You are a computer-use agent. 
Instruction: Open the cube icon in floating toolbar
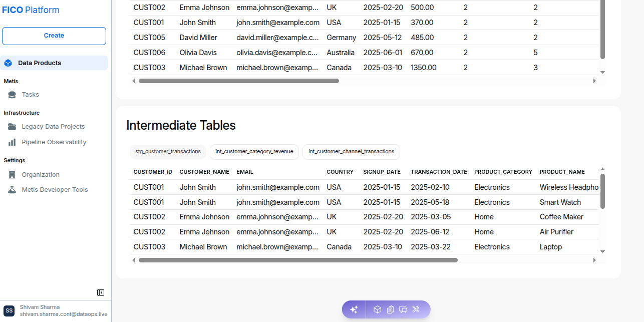click(x=378, y=309)
